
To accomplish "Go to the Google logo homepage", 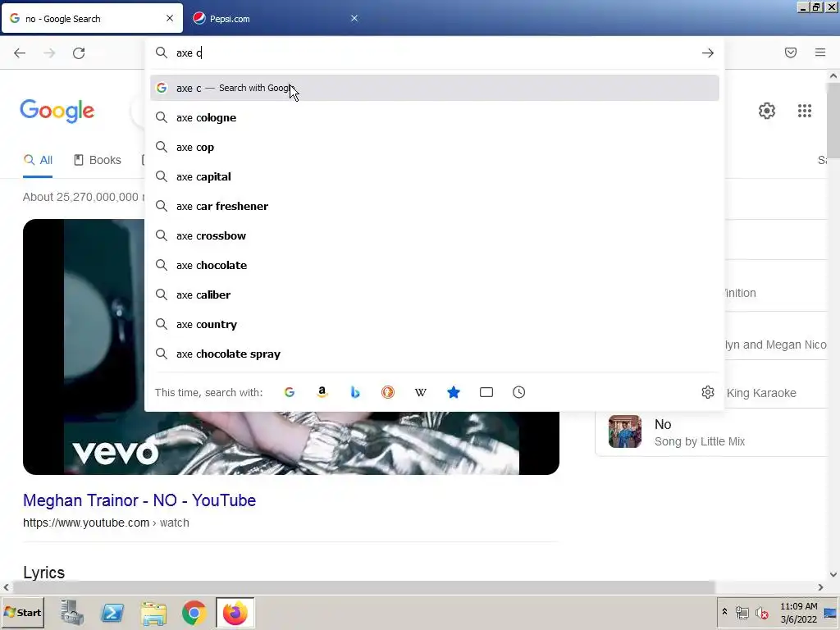I will (x=57, y=111).
